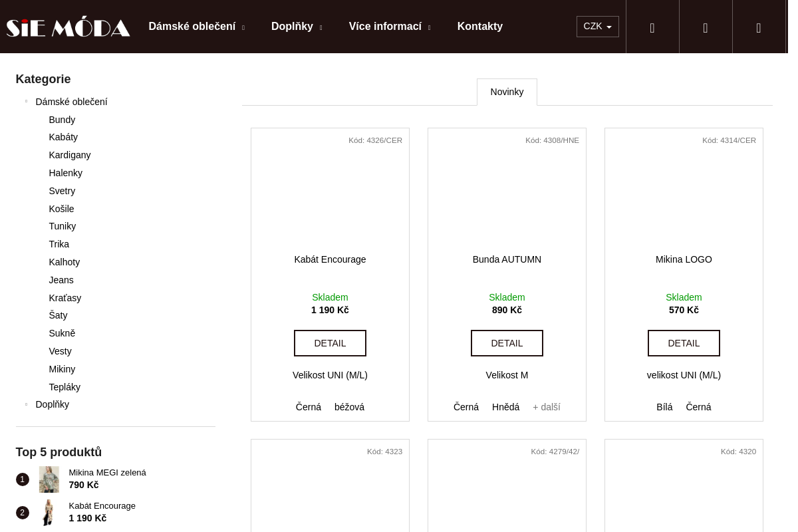Open DETAIL for Kabát Encourage

coord(330,343)
